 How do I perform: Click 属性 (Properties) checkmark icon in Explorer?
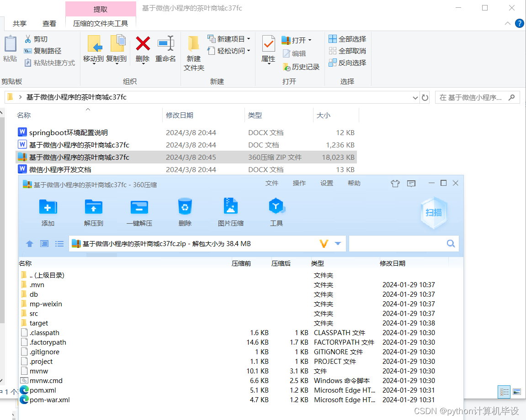268,43
